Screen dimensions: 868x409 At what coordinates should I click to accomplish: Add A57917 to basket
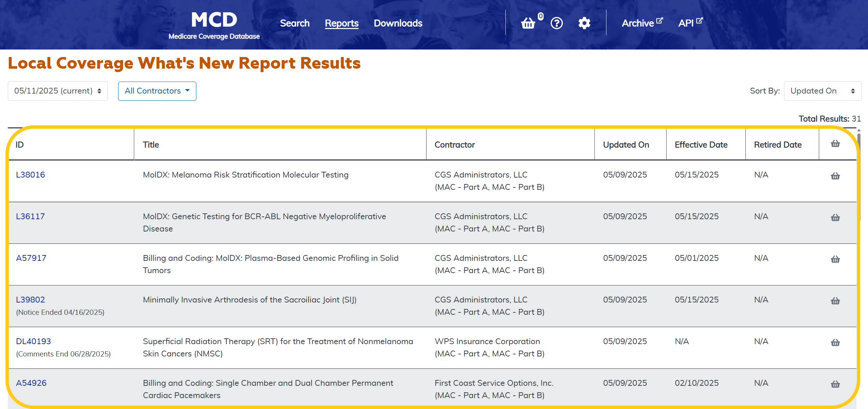click(835, 259)
